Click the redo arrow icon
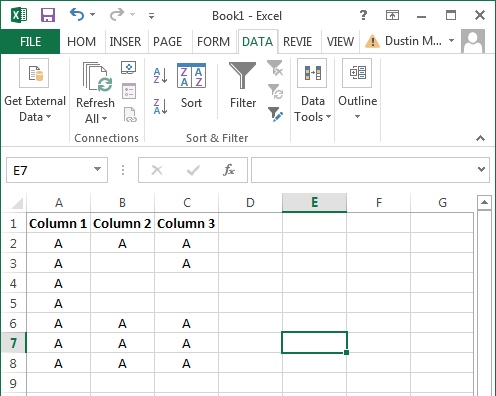496x396 pixels. (x=117, y=15)
